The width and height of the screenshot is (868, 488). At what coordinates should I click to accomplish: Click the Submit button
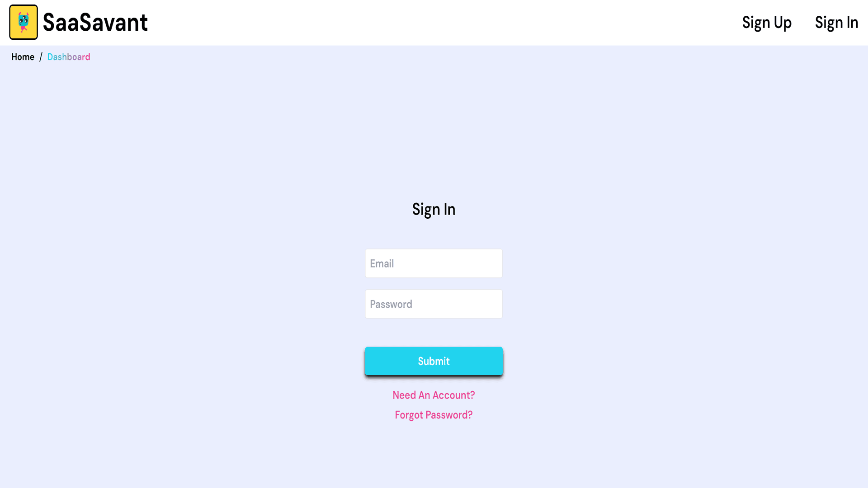(x=434, y=361)
